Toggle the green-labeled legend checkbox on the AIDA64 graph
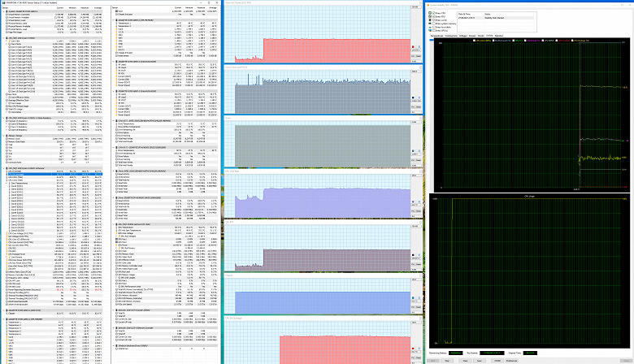The height and width of the screenshot is (364, 634). (513, 41)
